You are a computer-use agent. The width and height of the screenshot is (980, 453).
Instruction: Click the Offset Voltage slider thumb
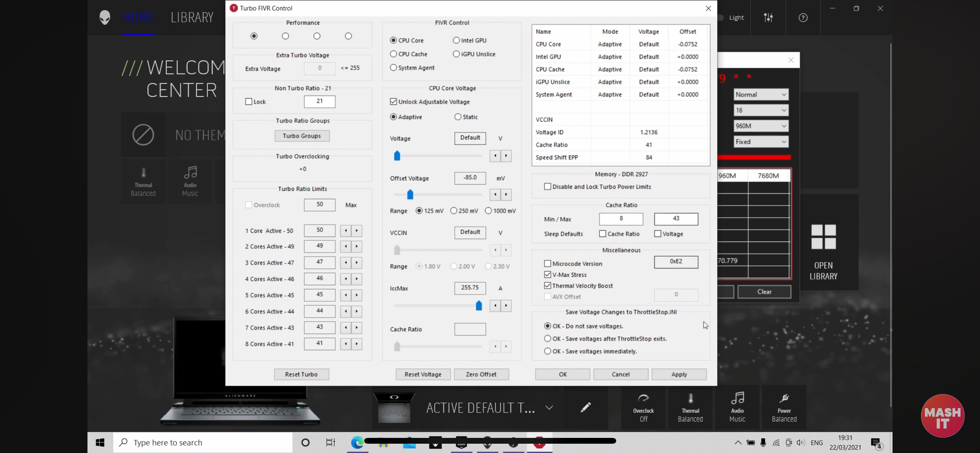410,194
